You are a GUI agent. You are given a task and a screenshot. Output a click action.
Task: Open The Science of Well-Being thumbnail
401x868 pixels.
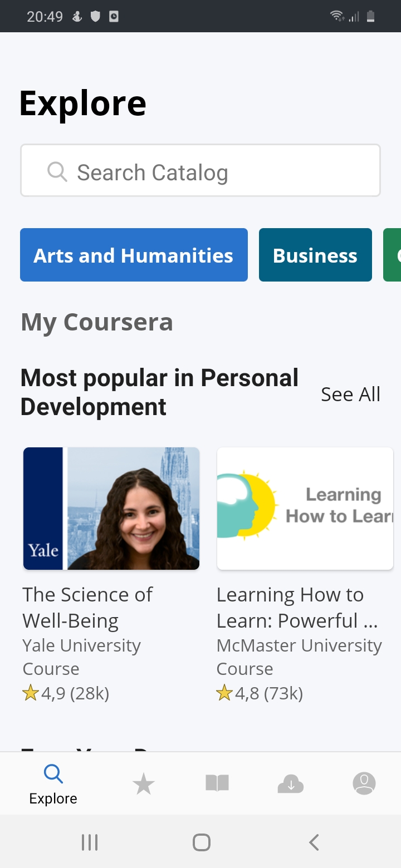pyautogui.click(x=111, y=509)
